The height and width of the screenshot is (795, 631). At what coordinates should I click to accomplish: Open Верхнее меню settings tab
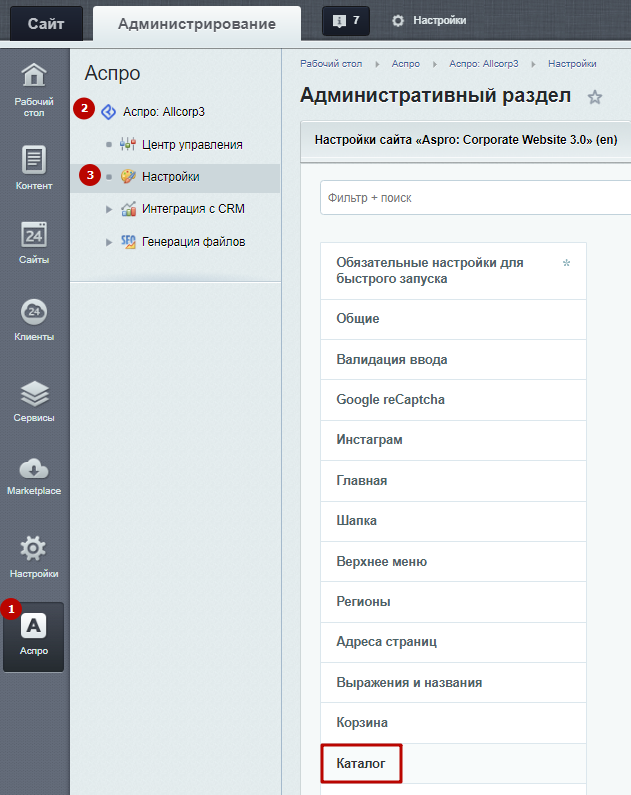(x=453, y=561)
